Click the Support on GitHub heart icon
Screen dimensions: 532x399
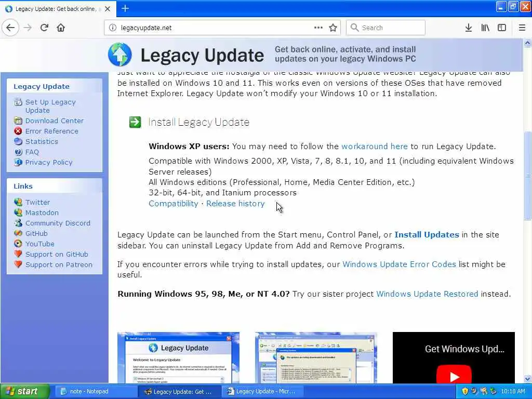(x=18, y=254)
